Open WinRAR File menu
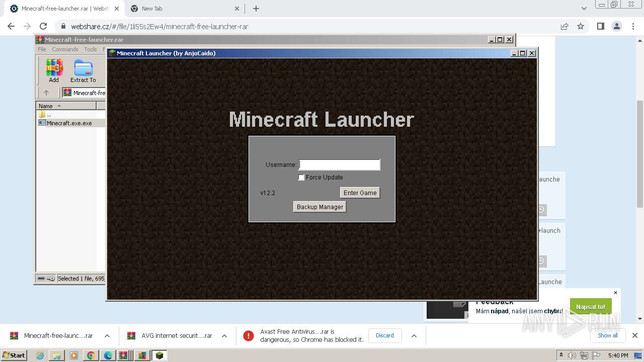The height and width of the screenshot is (362, 644). 42,49
